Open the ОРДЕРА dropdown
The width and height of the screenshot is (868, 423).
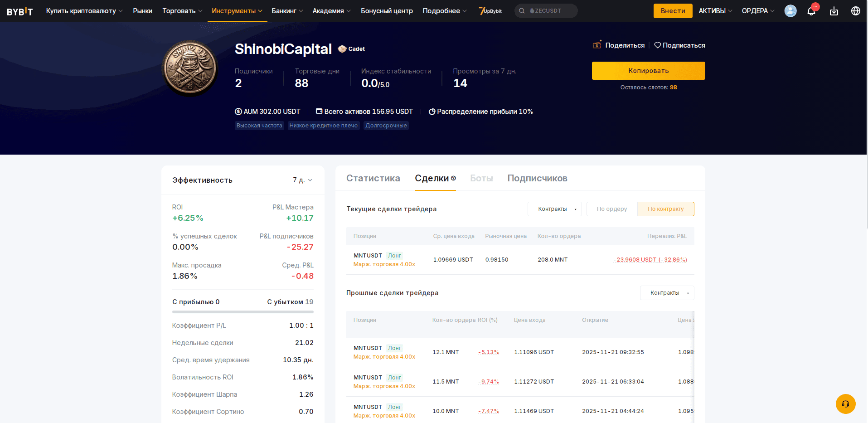click(x=758, y=11)
